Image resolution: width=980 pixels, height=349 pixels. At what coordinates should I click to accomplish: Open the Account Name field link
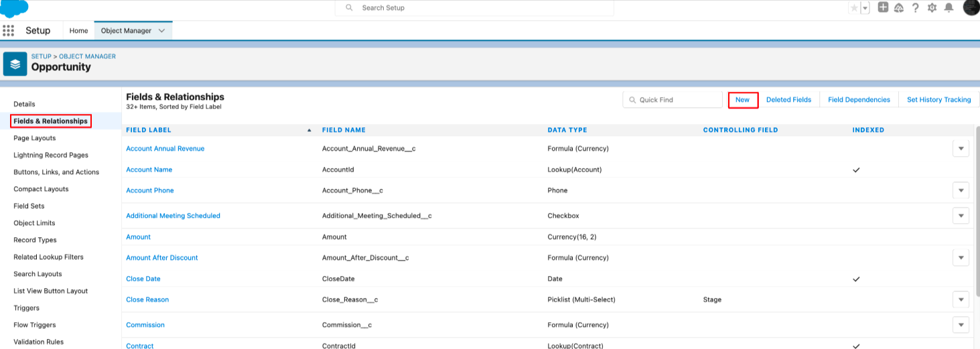149,169
